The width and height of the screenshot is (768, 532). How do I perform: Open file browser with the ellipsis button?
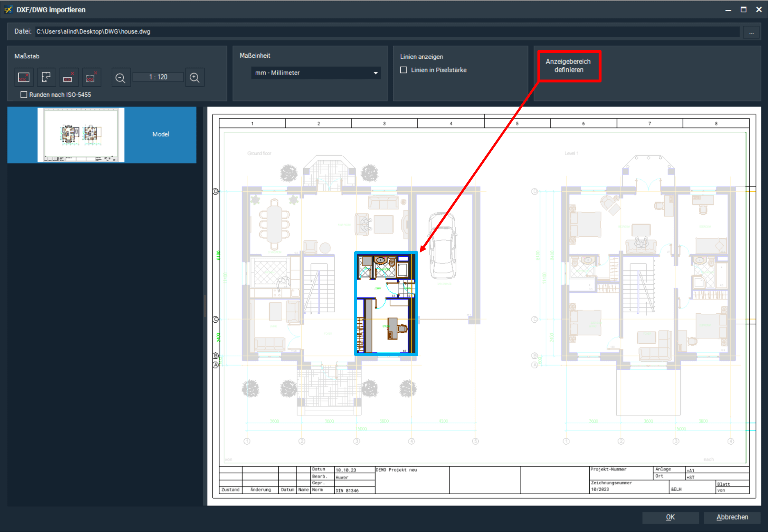751,32
